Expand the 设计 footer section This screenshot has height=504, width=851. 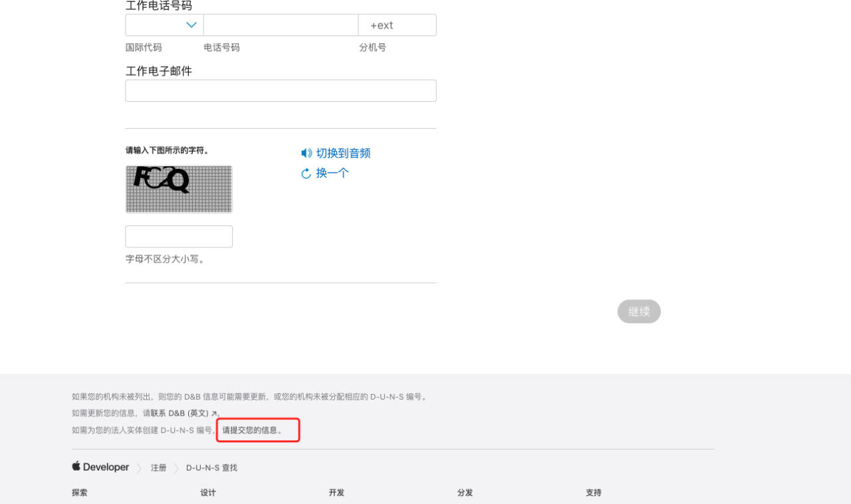pos(208,493)
